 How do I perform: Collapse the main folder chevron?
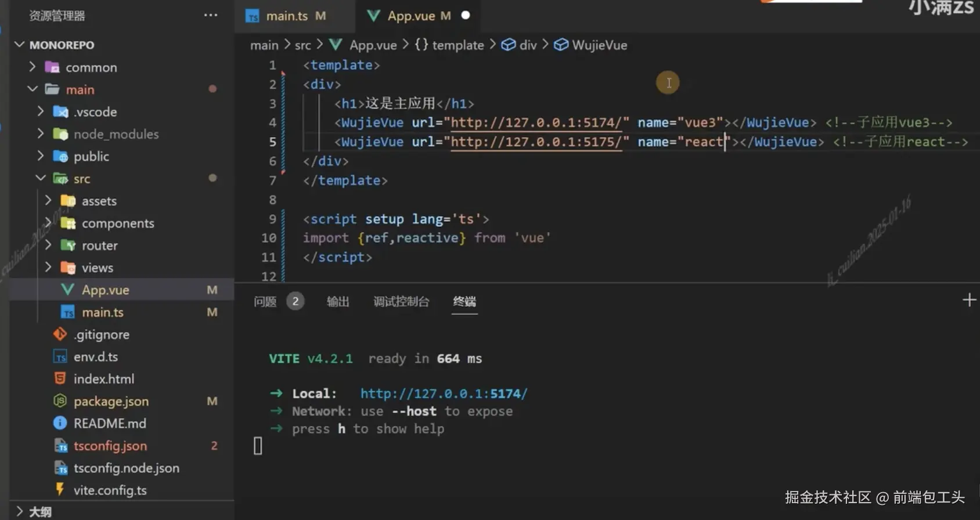click(x=33, y=89)
